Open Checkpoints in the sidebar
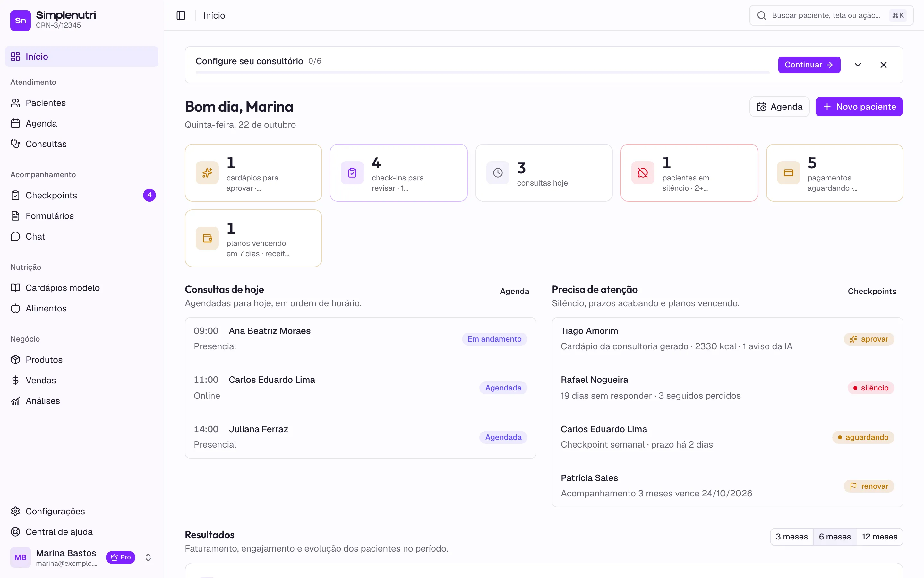The width and height of the screenshot is (924, 578). 82,195
